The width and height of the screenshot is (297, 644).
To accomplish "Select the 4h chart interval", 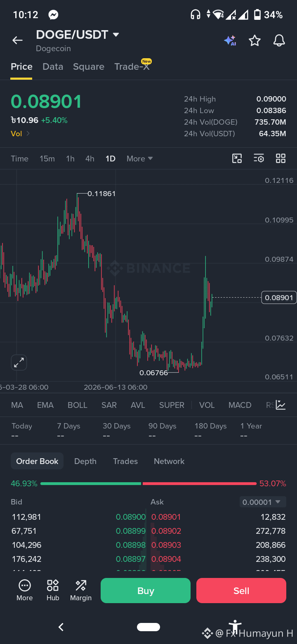I will click(90, 159).
